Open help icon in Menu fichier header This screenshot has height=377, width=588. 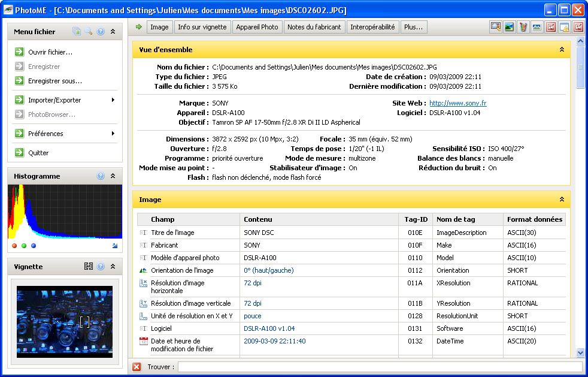101,32
